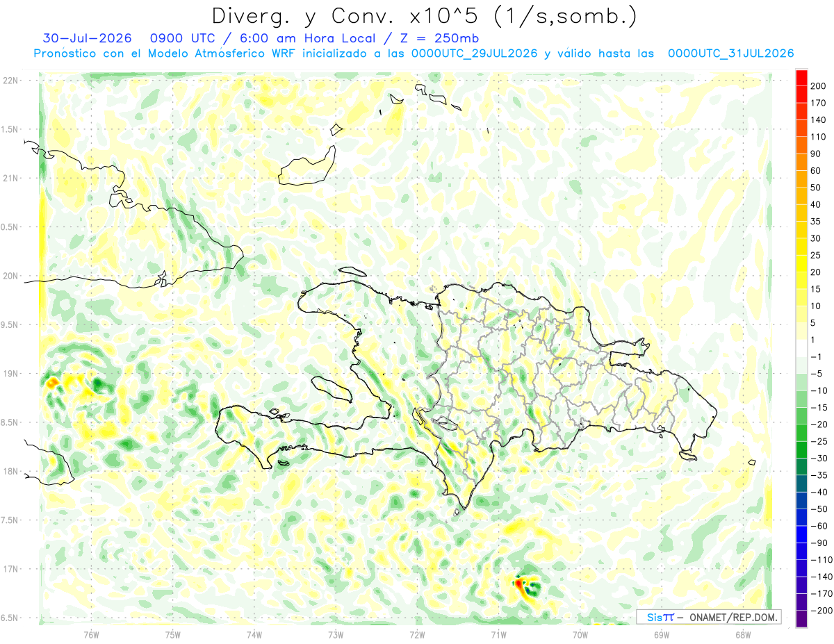Click the latitude label '18N'

10,472
